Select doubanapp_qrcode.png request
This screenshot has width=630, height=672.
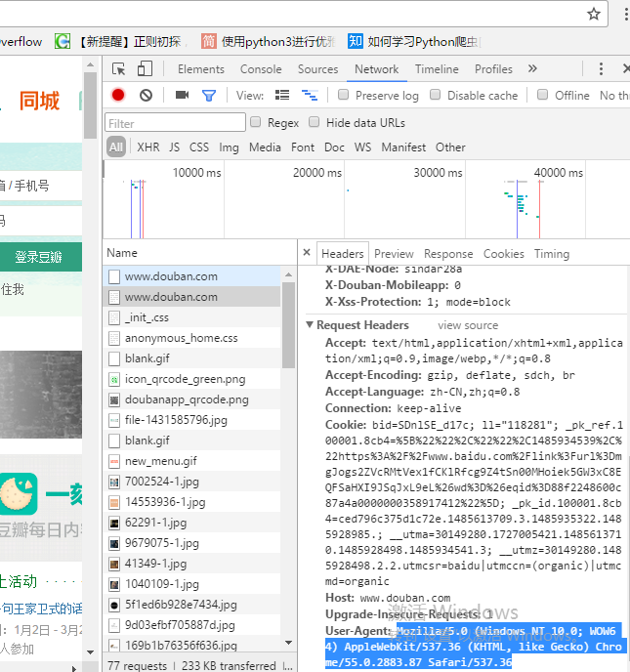coord(191,399)
